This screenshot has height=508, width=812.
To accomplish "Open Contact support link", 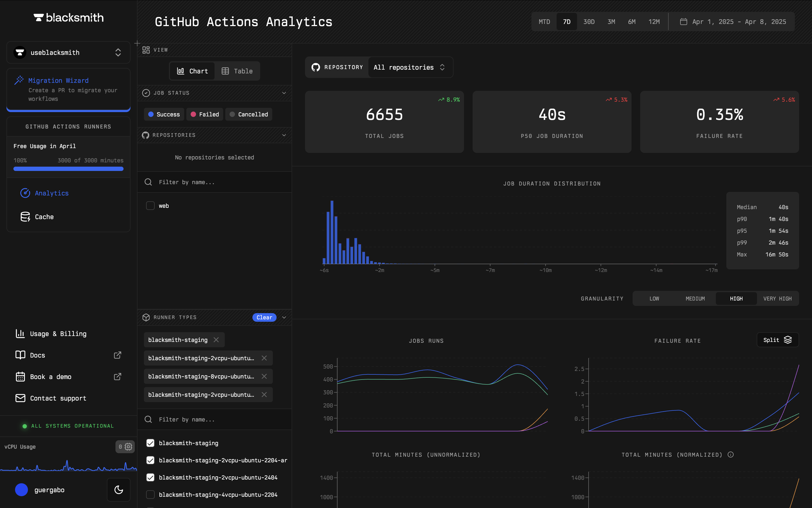I will coord(58,398).
